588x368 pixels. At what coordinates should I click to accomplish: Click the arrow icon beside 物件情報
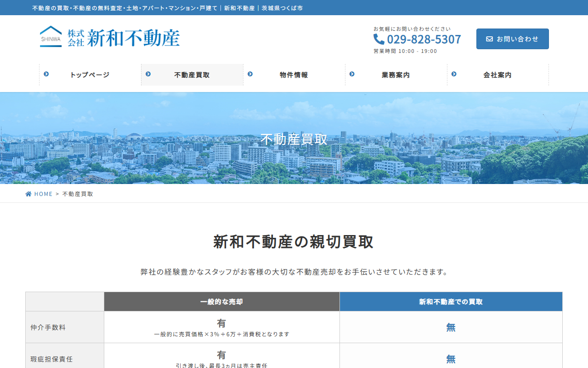[250, 74]
